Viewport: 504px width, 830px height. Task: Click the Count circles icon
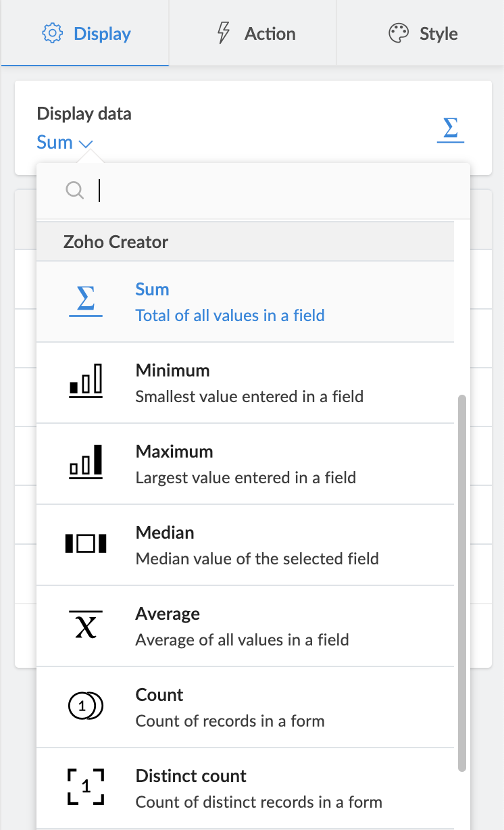click(86, 706)
